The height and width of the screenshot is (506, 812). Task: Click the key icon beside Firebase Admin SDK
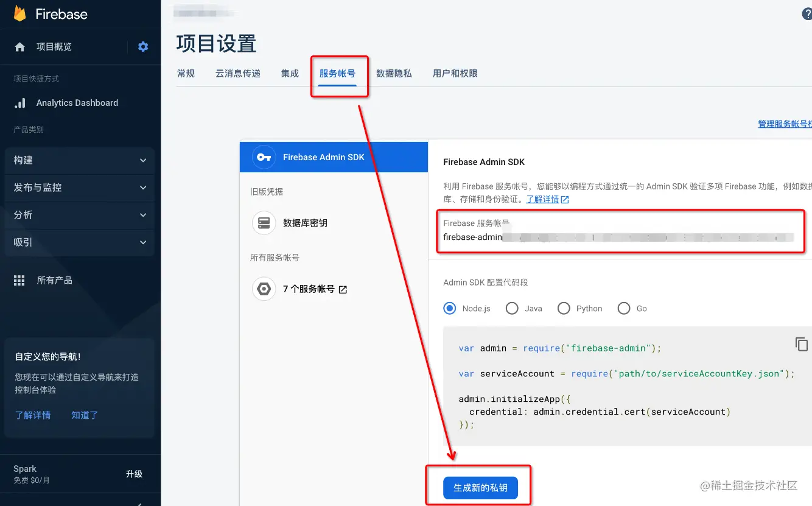(x=264, y=157)
